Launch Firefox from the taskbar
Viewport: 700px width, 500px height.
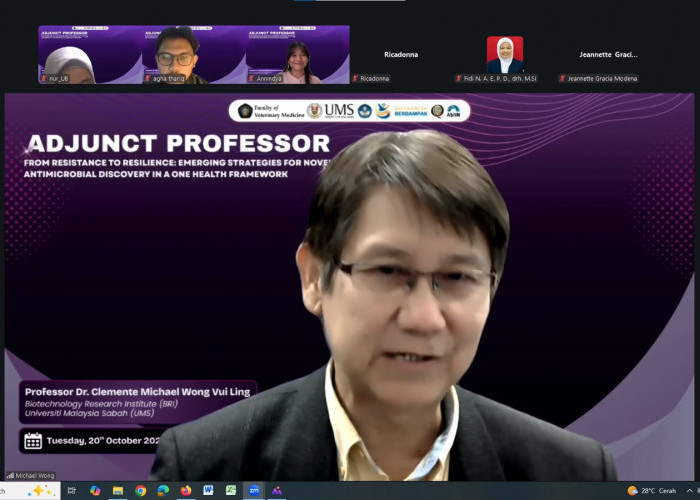tap(186, 491)
